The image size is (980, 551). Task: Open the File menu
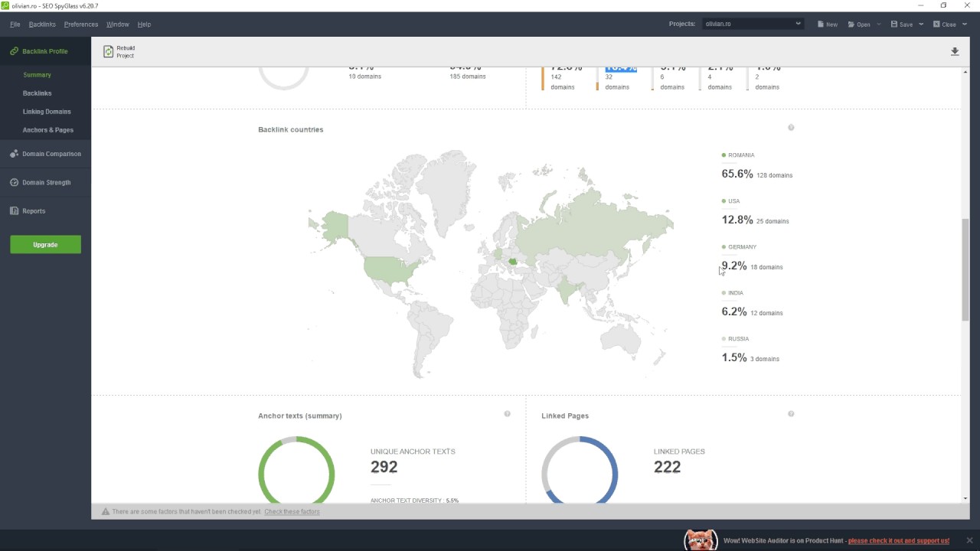coord(15,24)
